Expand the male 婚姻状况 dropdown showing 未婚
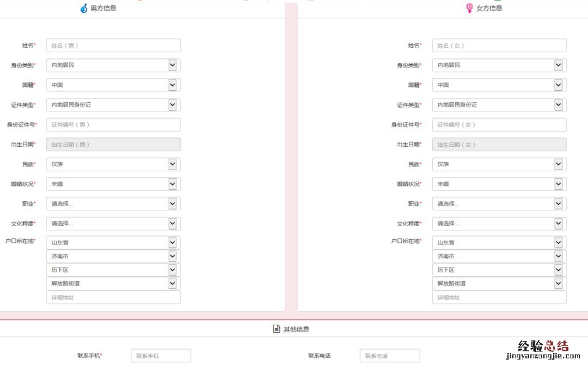This screenshot has width=588, height=366. pyautogui.click(x=173, y=184)
